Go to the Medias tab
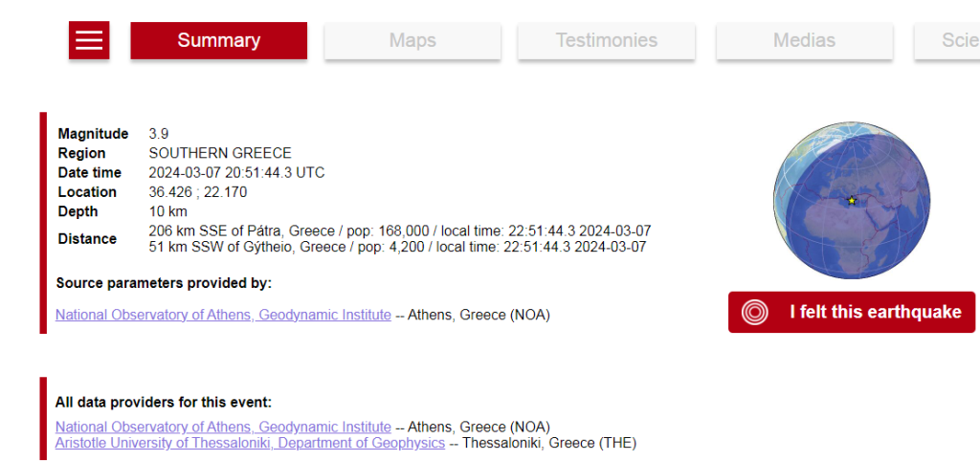Viewport: 980px width, 461px height. click(x=804, y=40)
